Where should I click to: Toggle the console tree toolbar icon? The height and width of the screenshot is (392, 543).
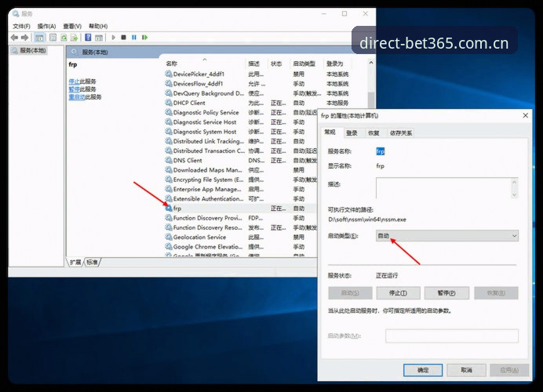39,38
